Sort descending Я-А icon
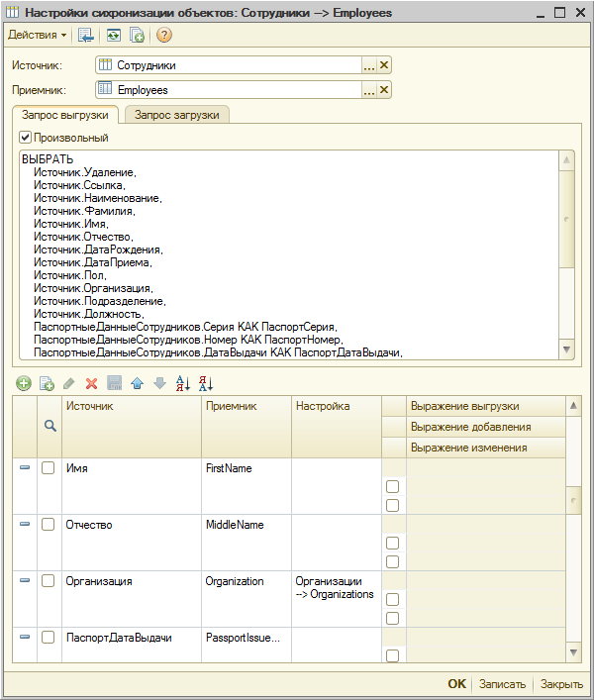 click(x=206, y=383)
